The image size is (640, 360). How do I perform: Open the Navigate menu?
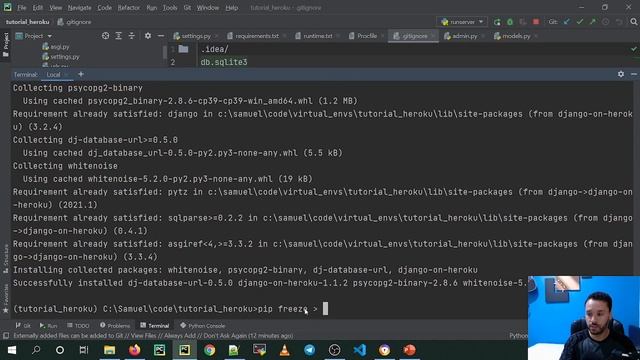tap(80, 8)
